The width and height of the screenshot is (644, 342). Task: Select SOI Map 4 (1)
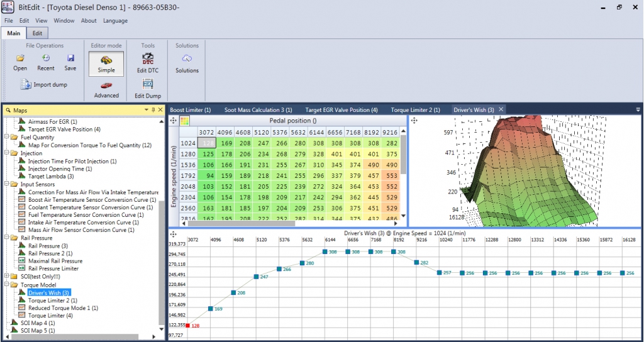pos(38,323)
